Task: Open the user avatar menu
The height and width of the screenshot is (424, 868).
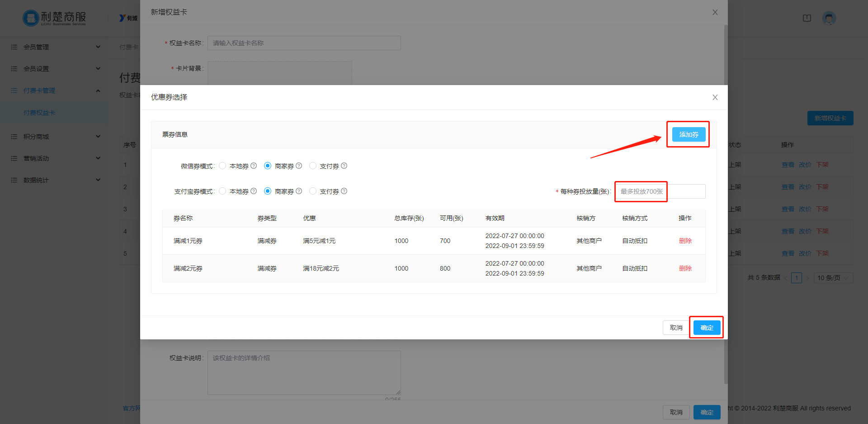Action: (x=829, y=18)
